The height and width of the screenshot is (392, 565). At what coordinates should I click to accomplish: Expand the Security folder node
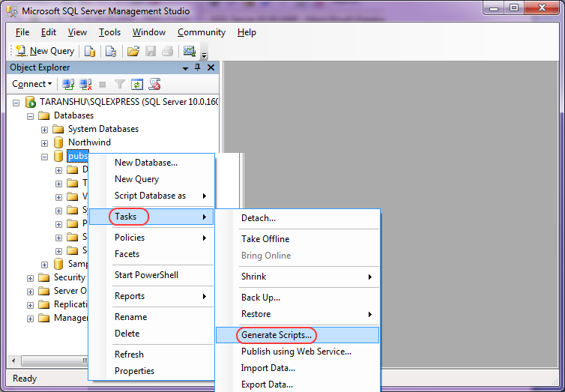(30, 278)
